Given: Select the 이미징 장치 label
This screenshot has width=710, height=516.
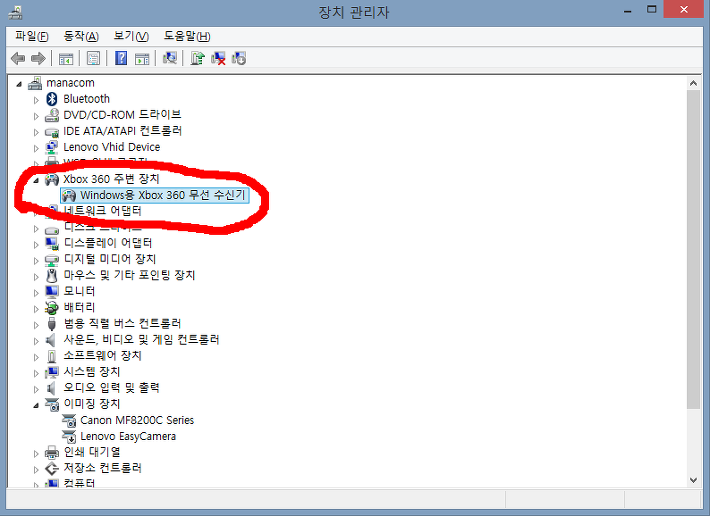Looking at the screenshot, I should [92, 404].
